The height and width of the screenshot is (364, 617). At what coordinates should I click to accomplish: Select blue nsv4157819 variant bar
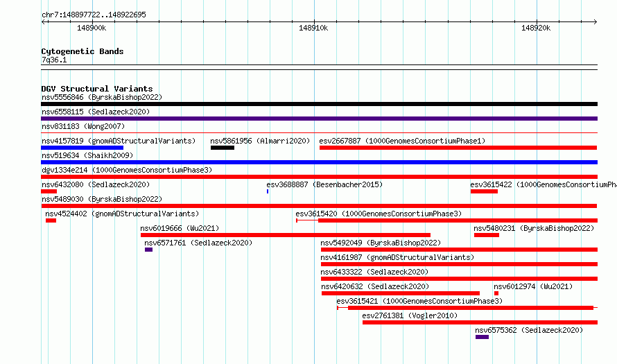pyautogui.click(x=82, y=148)
